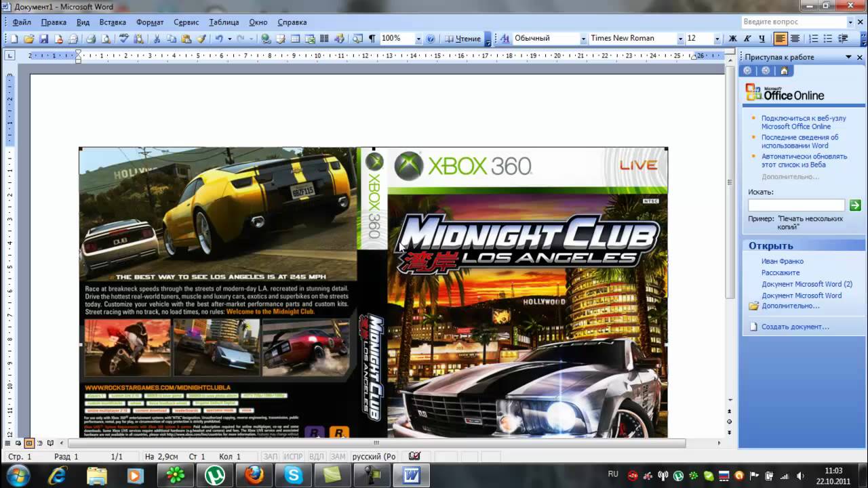This screenshot has height=488, width=868.
Task: Click the Windows Start button
Action: point(18,474)
